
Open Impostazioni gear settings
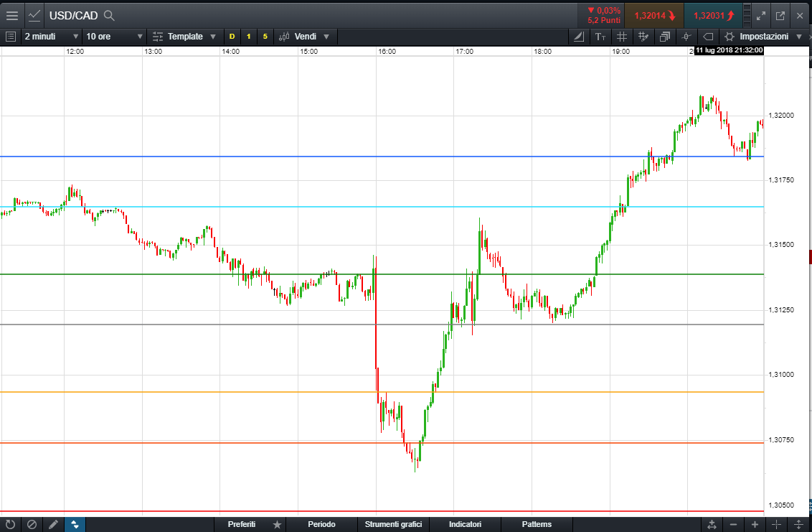point(730,37)
